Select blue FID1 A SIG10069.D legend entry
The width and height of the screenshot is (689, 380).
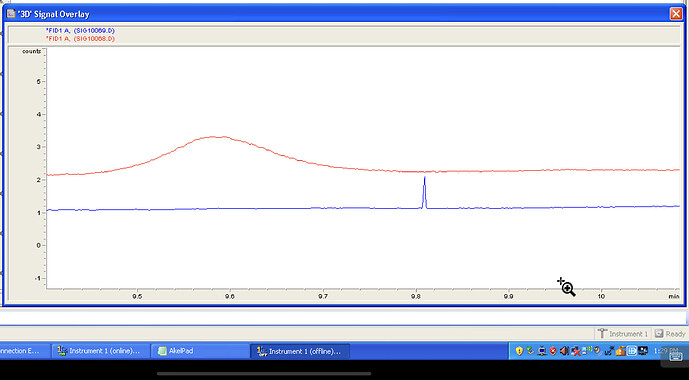click(x=80, y=30)
